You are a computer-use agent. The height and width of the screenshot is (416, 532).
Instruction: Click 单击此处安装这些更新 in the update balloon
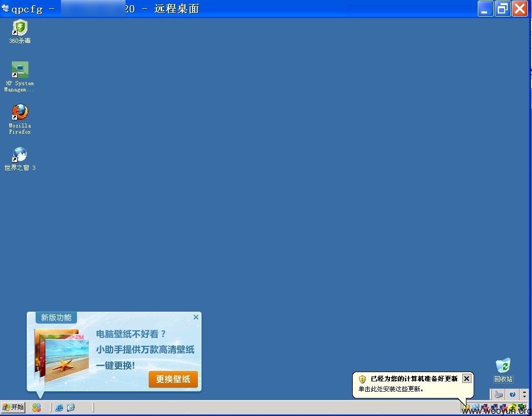pyautogui.click(x=390, y=389)
